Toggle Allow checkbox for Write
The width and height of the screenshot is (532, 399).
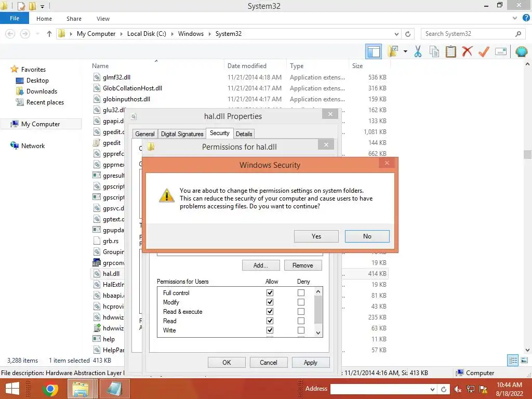click(270, 330)
